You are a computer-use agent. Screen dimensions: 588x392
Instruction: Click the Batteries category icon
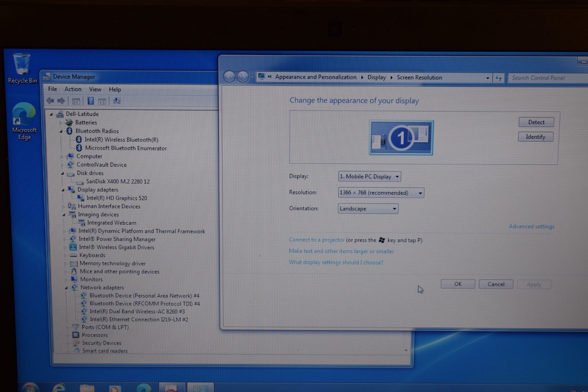click(69, 122)
